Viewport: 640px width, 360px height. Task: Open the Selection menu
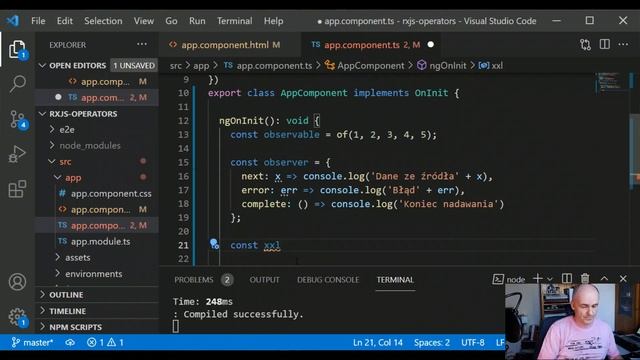click(103, 21)
